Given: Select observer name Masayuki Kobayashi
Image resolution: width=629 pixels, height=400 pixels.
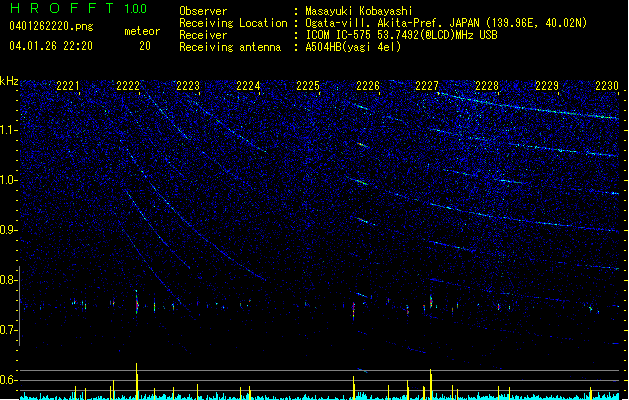Looking at the screenshot, I should (359, 11).
